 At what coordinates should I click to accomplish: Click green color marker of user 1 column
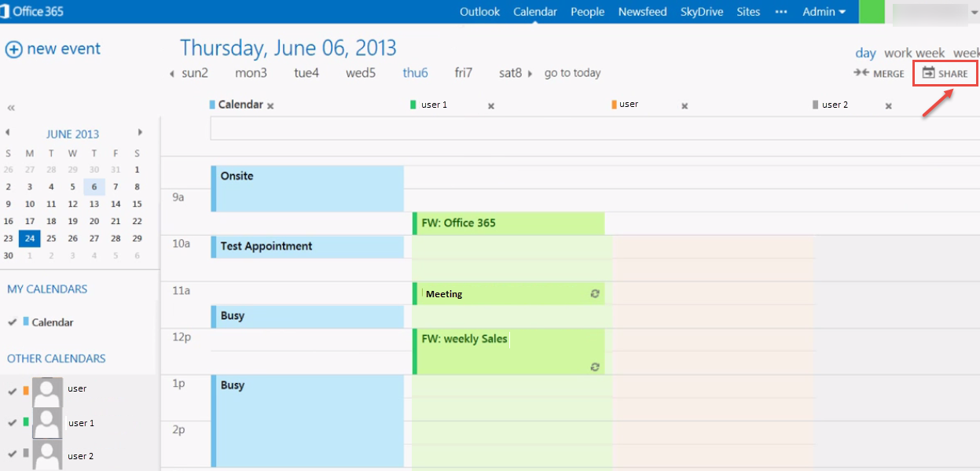click(x=413, y=105)
